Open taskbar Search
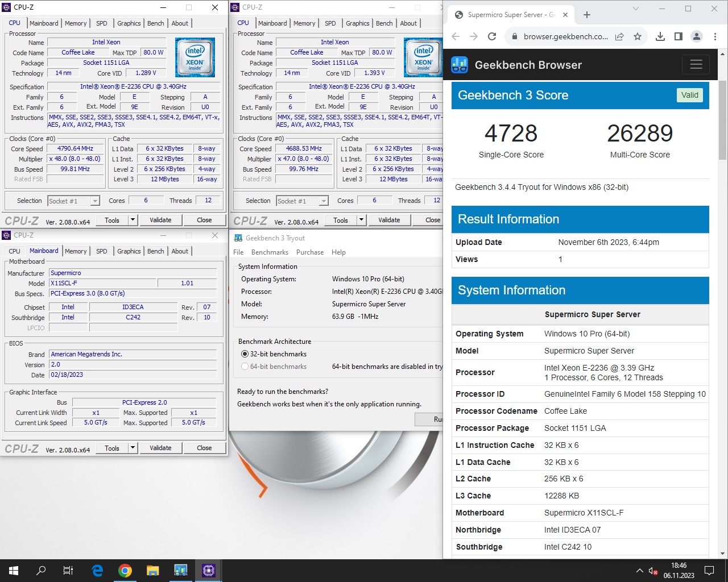Image resolution: width=728 pixels, height=582 pixels. (41, 571)
